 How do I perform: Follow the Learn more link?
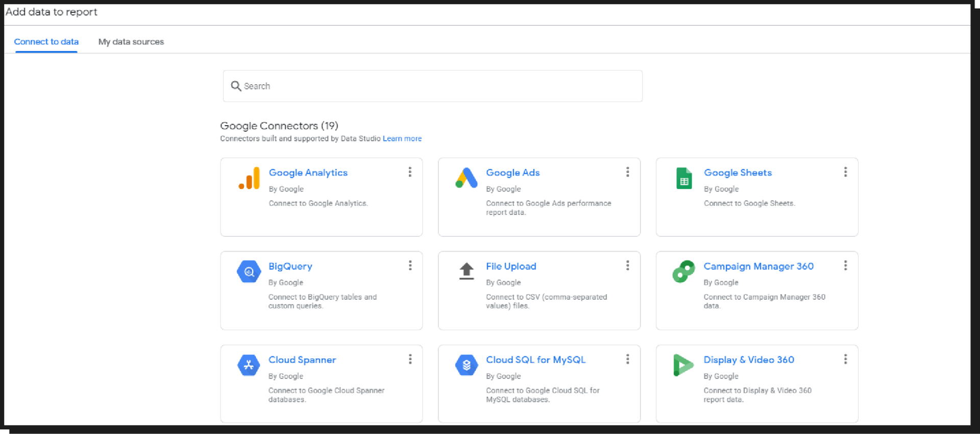[x=402, y=138]
